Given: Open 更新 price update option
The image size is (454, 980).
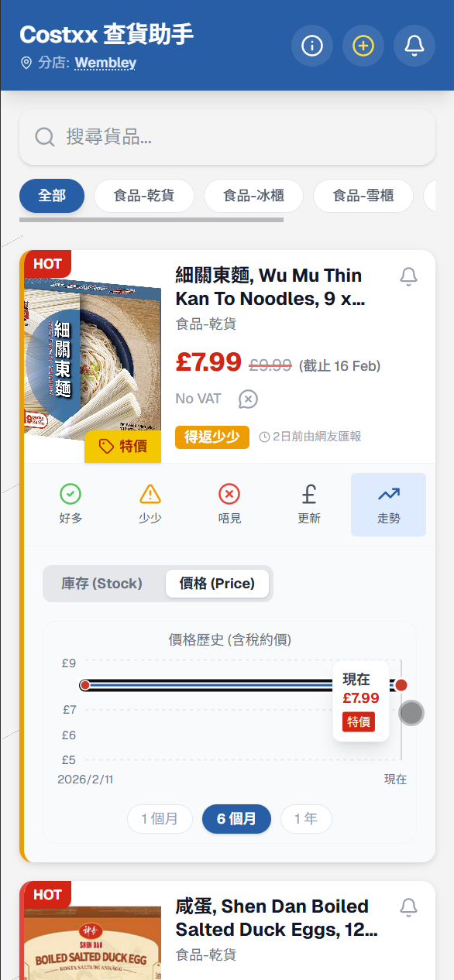Looking at the screenshot, I should tap(309, 504).
